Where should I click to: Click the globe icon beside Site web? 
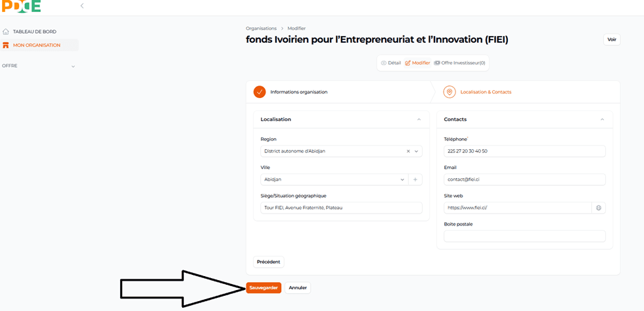pos(599,208)
